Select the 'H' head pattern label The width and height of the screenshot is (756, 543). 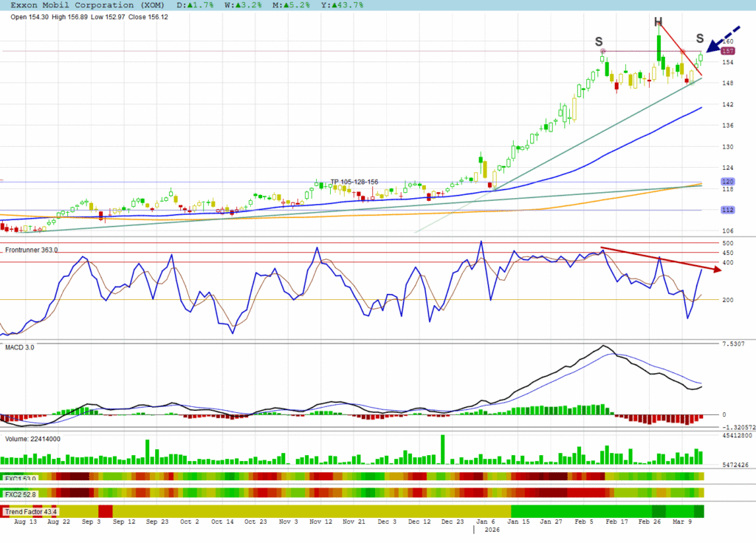click(657, 21)
